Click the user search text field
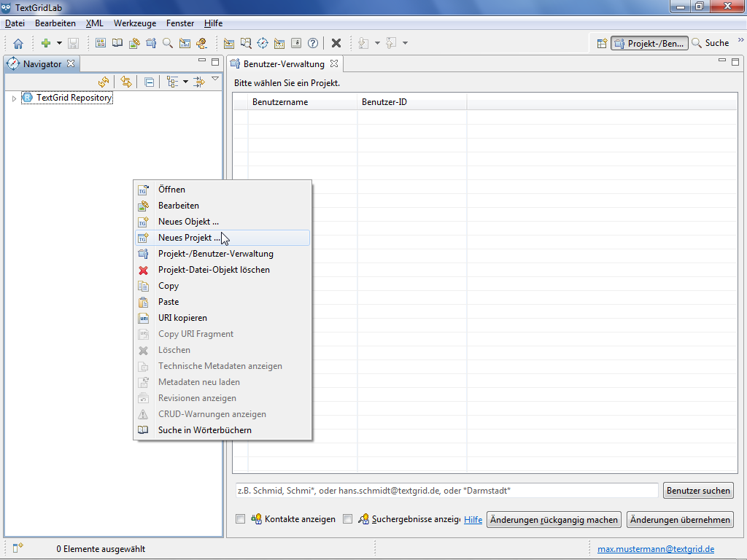This screenshot has width=747, height=560. click(x=445, y=491)
